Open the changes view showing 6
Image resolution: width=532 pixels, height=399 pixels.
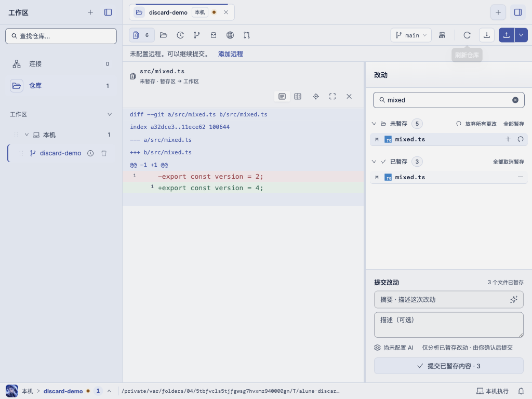pyautogui.click(x=141, y=35)
